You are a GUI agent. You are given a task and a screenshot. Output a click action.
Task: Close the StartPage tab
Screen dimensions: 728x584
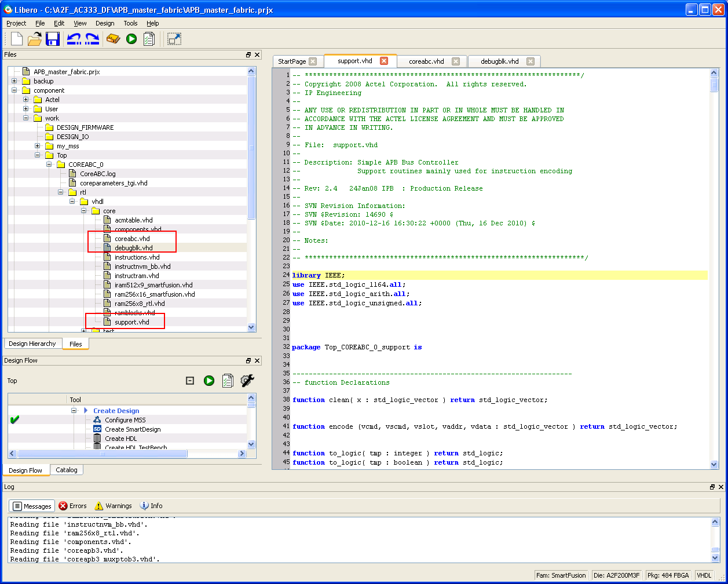coord(313,61)
